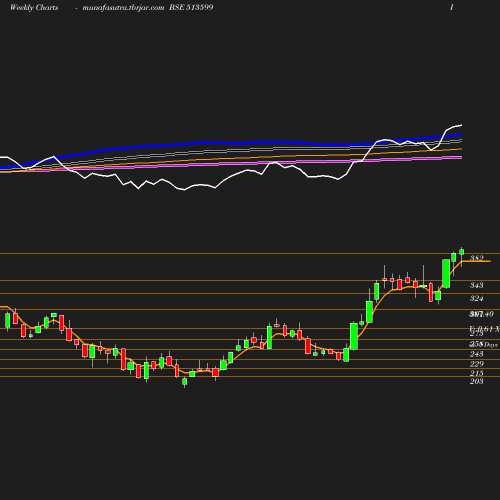Click the "BSE 513599" ticker label

191,7
